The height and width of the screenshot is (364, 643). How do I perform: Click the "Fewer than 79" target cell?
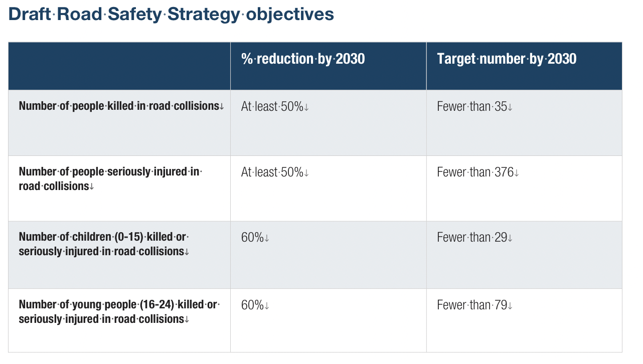tap(474, 305)
